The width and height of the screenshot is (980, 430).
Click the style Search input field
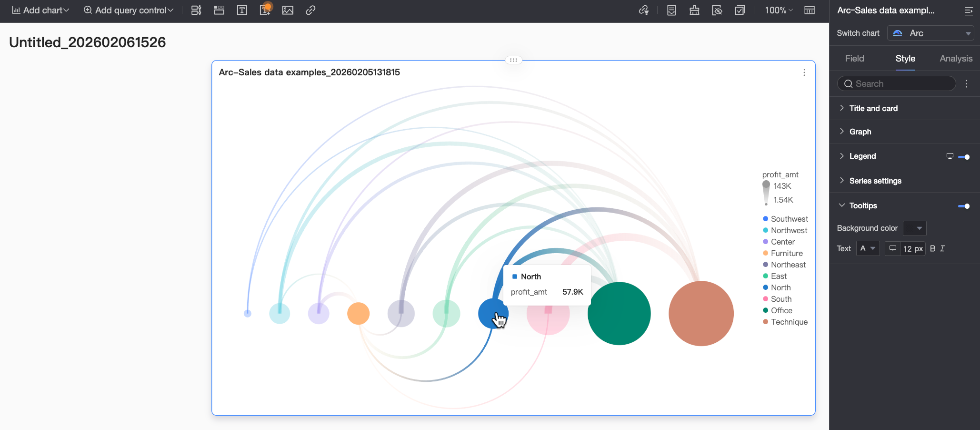896,83
